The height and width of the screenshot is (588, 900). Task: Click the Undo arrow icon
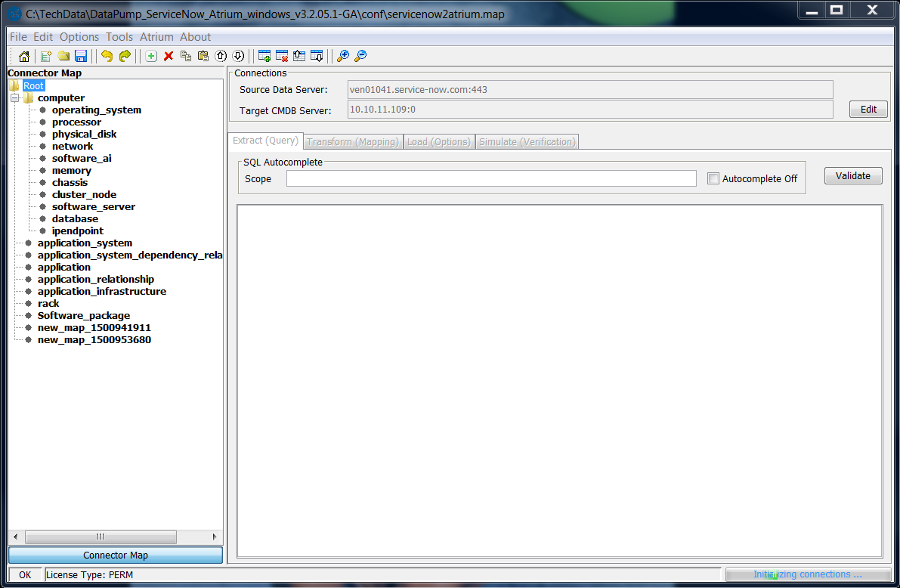[107, 56]
